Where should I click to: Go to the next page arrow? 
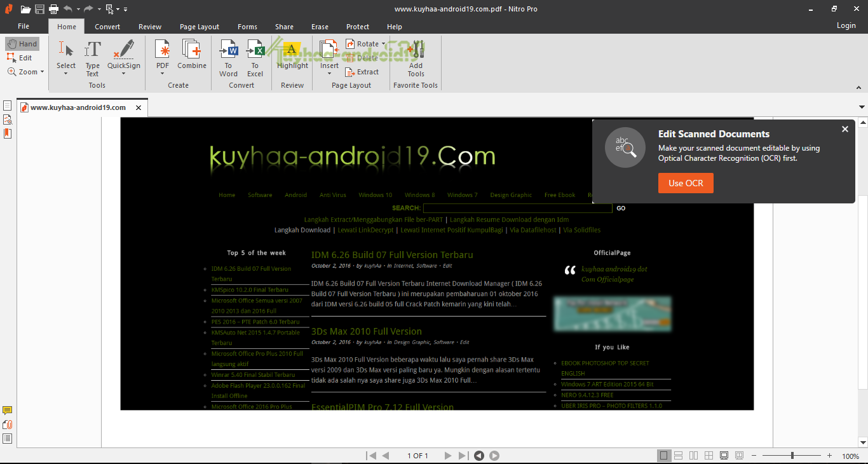[x=448, y=456]
